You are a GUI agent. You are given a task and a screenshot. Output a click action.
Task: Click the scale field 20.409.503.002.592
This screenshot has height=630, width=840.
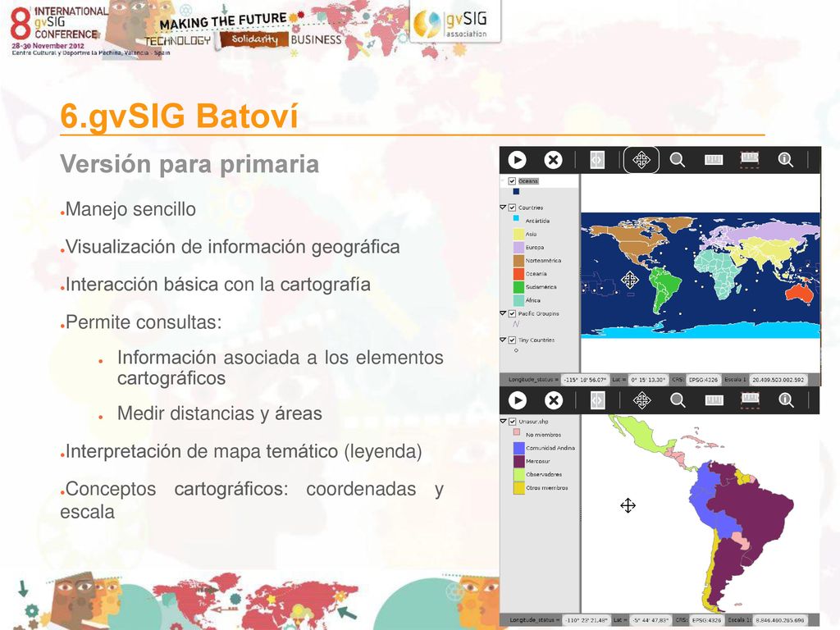[x=778, y=380]
